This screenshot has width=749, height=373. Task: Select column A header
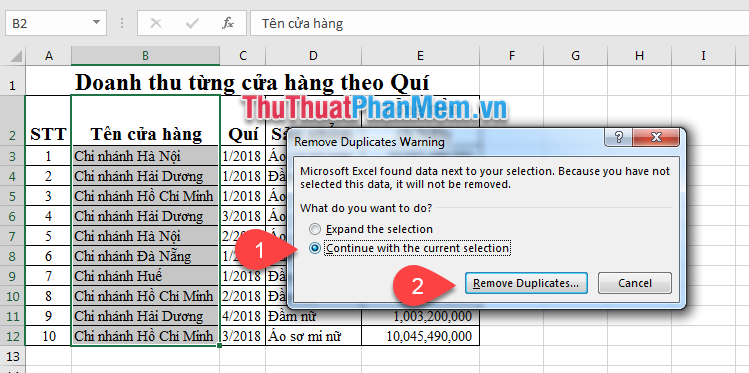tap(49, 56)
